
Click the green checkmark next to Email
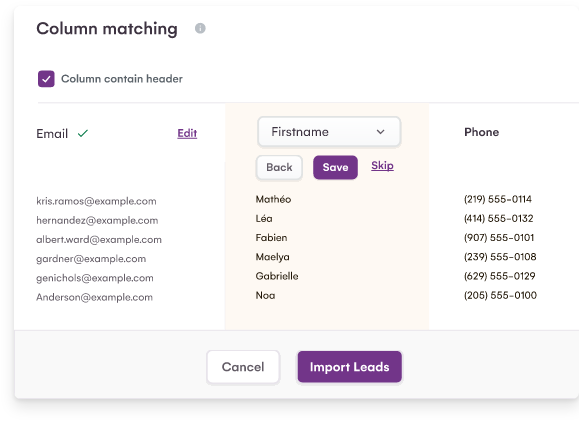pyautogui.click(x=83, y=133)
